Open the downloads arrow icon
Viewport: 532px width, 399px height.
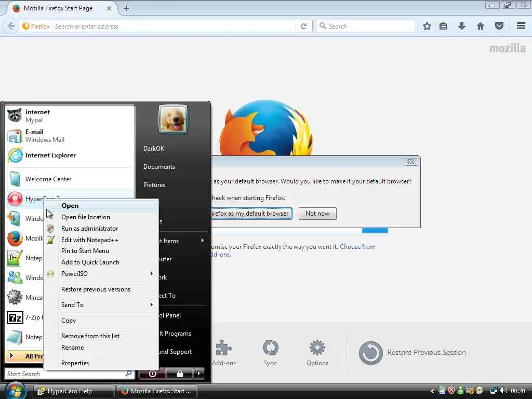(x=462, y=26)
